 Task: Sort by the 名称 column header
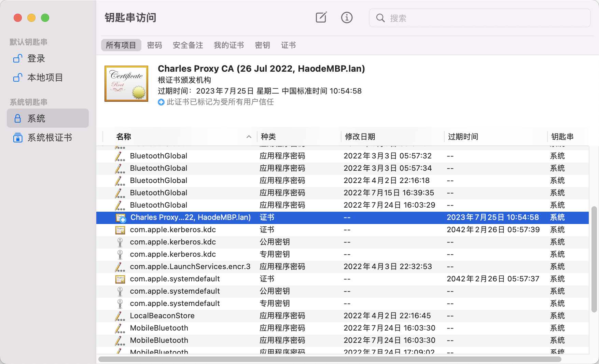[124, 137]
